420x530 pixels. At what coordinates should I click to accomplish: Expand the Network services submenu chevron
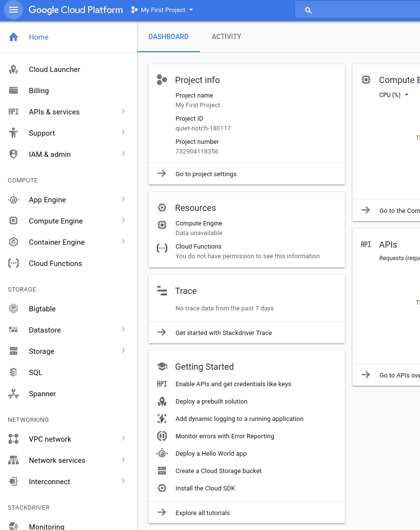pyautogui.click(x=123, y=460)
